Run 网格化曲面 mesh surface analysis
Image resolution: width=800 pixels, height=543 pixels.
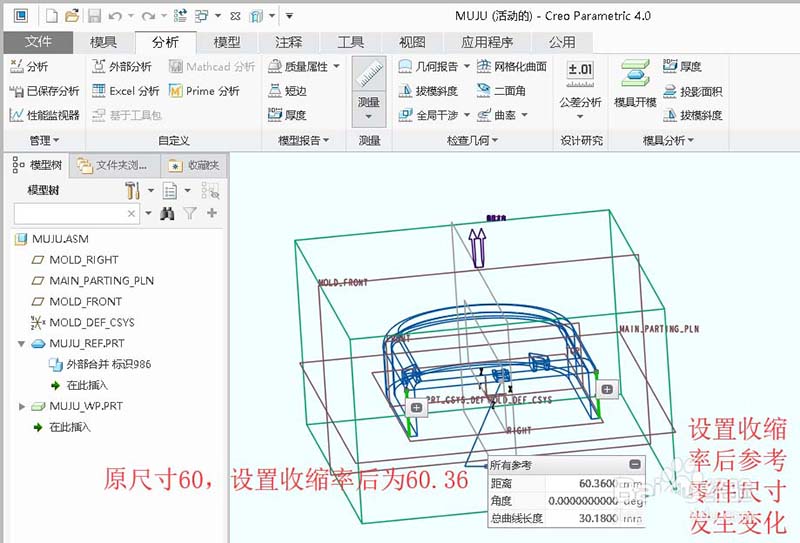512,66
